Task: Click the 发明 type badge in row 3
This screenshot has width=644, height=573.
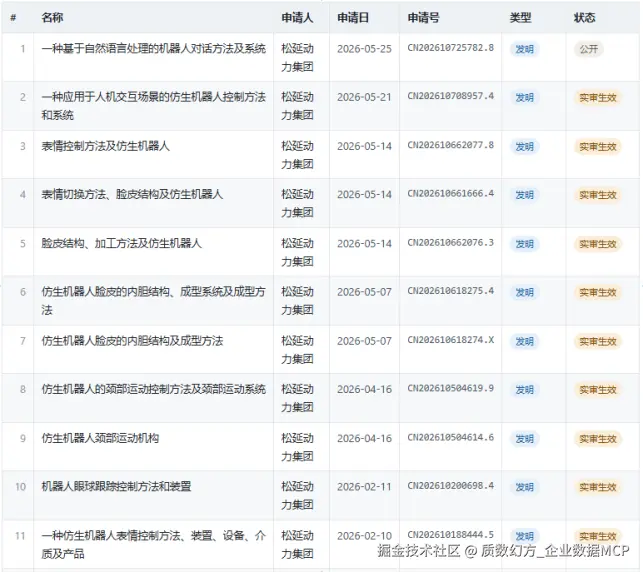Action: 524,147
